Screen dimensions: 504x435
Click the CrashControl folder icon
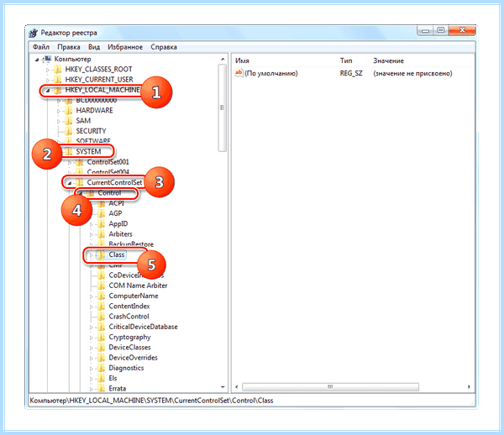tap(102, 316)
